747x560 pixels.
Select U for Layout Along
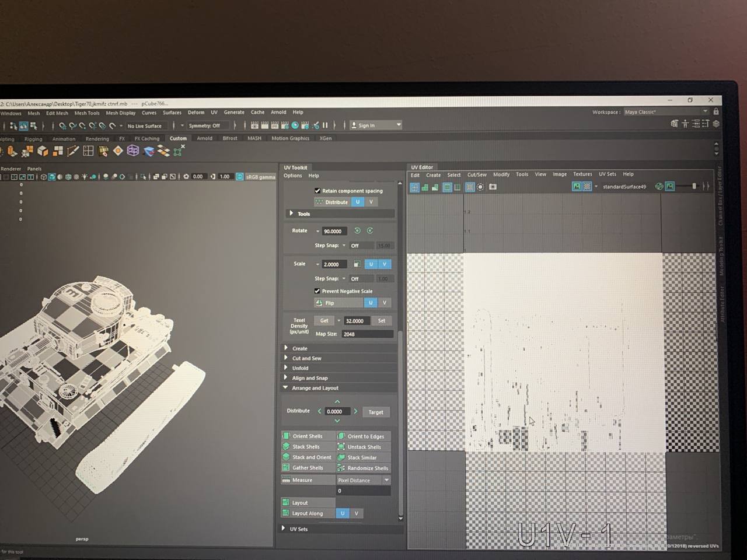343,513
